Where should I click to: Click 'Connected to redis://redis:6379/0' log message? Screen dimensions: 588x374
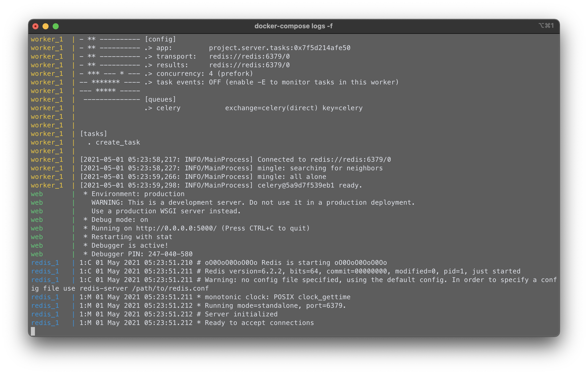[324, 160]
